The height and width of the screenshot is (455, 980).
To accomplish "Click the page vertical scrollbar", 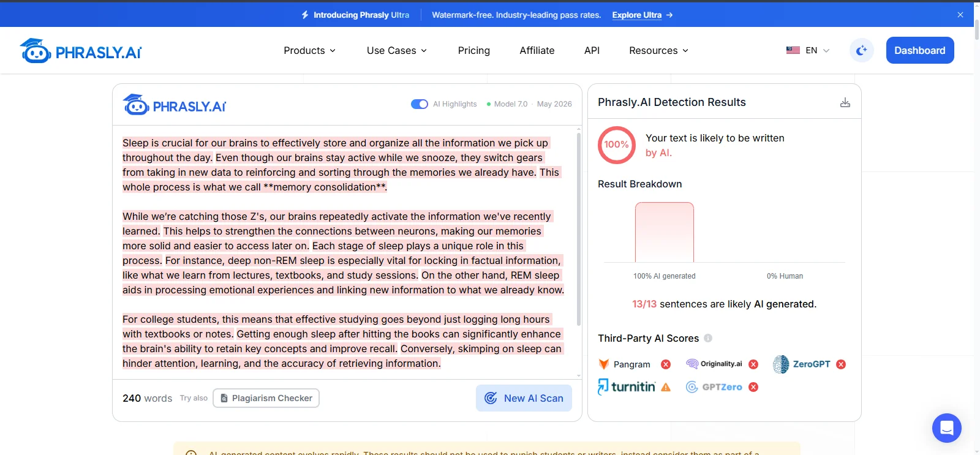I will [x=977, y=31].
